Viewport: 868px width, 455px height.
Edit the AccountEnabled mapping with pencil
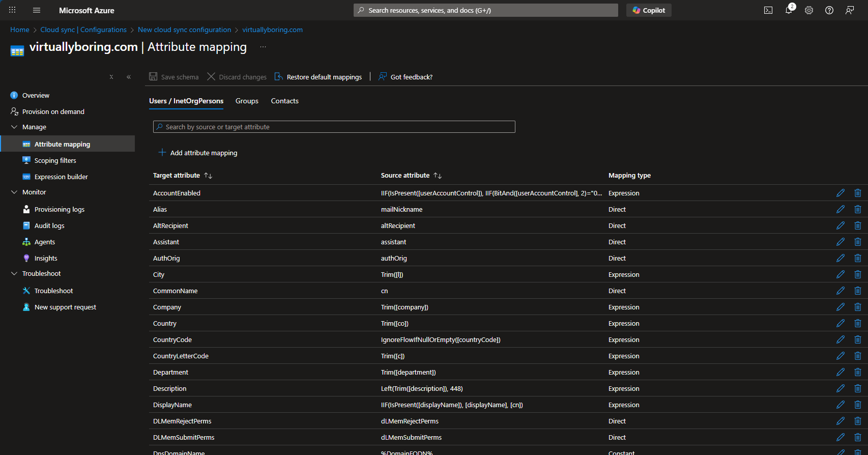pyautogui.click(x=841, y=193)
